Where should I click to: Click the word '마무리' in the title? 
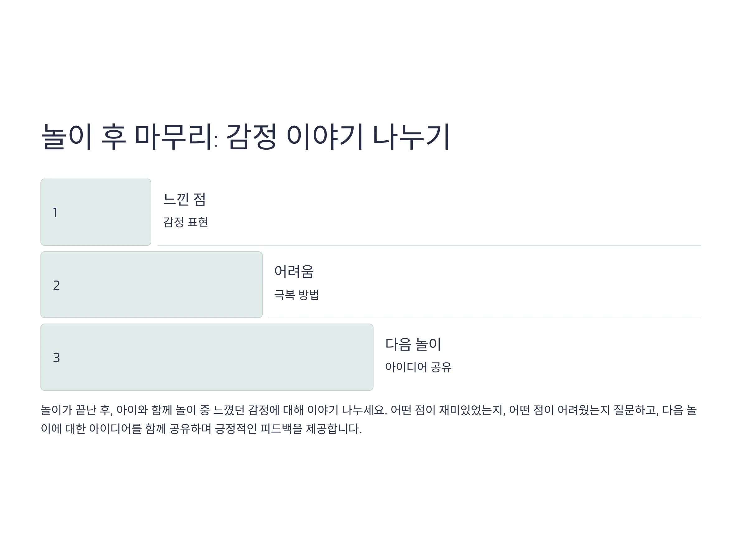(176, 136)
